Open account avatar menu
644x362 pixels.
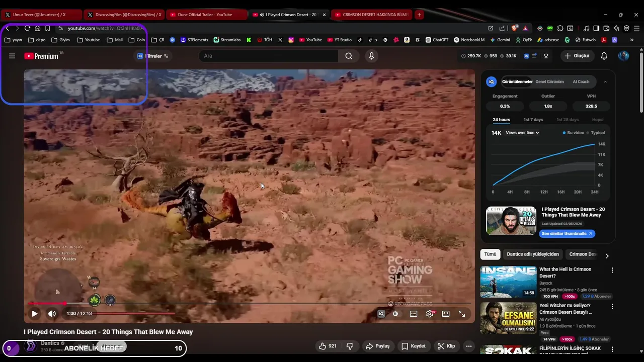[623, 56]
